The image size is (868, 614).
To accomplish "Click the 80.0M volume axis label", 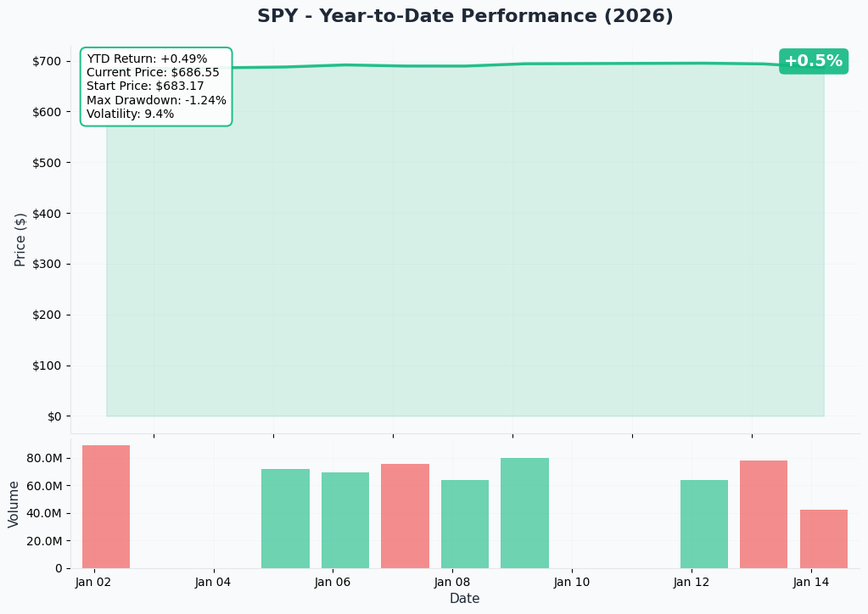I will [x=44, y=459].
